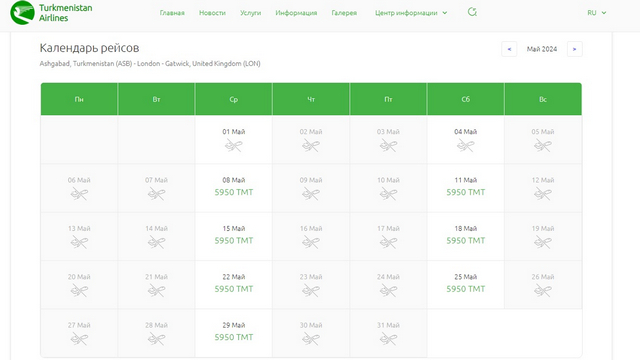Click crossed plane icon on 16 Май
Image resolution: width=640 pixels, height=360 pixels.
311,242
